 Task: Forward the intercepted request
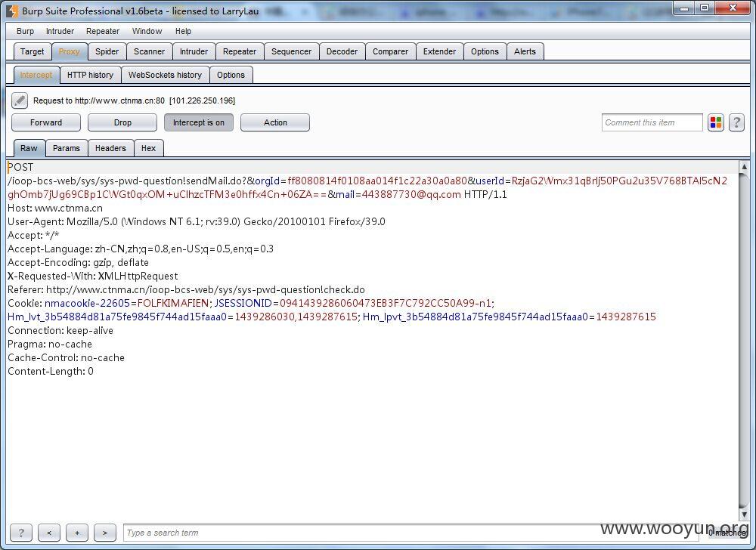coord(46,122)
